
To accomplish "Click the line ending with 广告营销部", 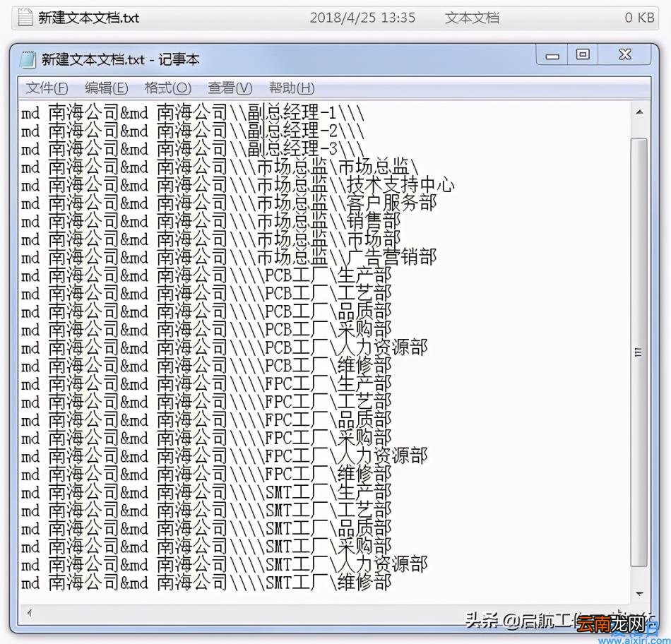I will pyautogui.click(x=229, y=258).
